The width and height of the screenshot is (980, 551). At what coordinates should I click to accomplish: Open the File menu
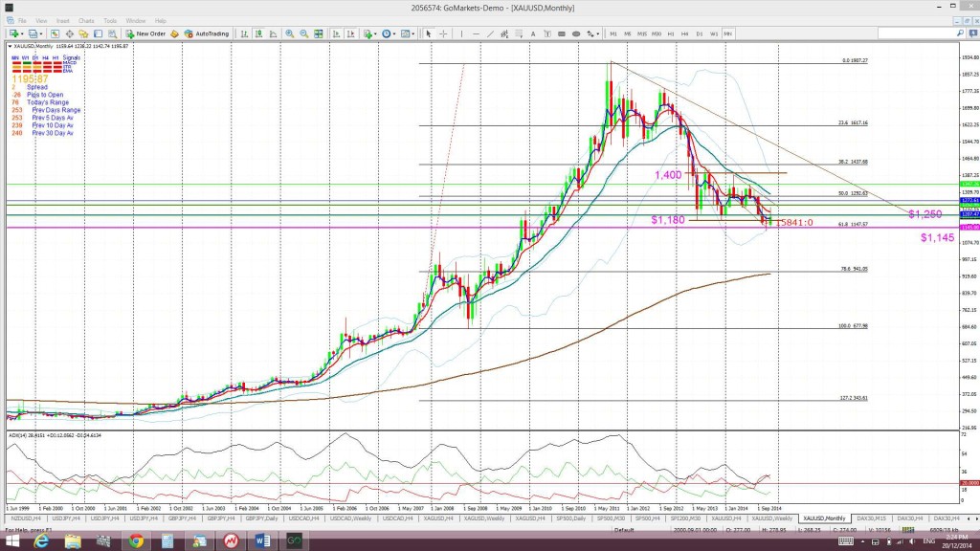pyautogui.click(x=22, y=21)
